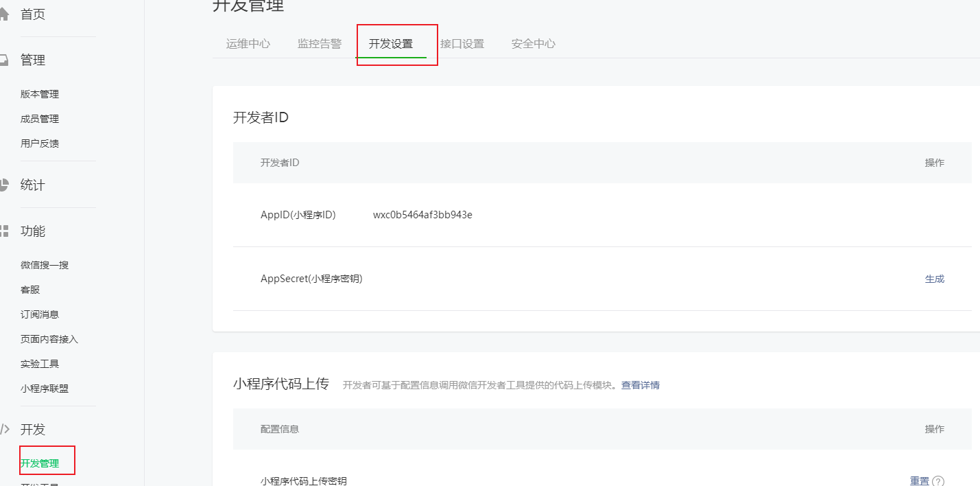
Task: Click the code icon beside 开发
Action: click(4, 430)
